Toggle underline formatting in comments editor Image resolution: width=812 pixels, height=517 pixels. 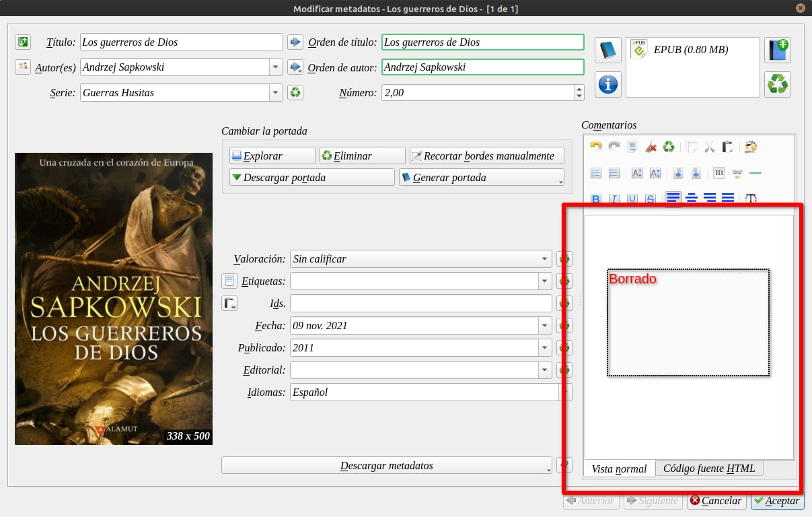coord(632,199)
